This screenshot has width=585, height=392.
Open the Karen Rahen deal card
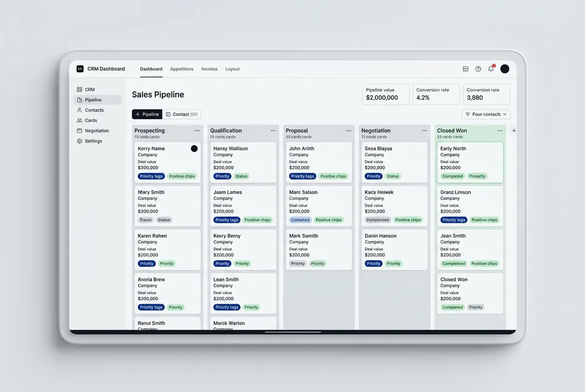[167, 250]
